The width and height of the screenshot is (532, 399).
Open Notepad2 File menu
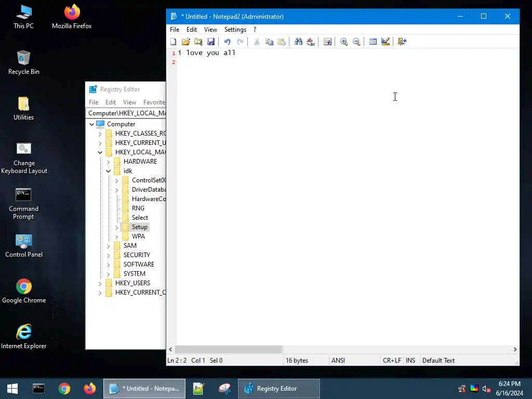(x=175, y=30)
